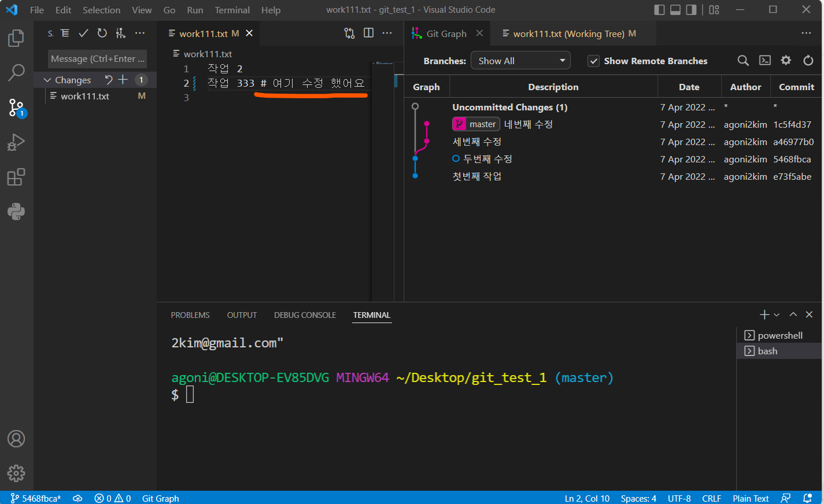
Task: Open the Run menu
Action: [195, 10]
